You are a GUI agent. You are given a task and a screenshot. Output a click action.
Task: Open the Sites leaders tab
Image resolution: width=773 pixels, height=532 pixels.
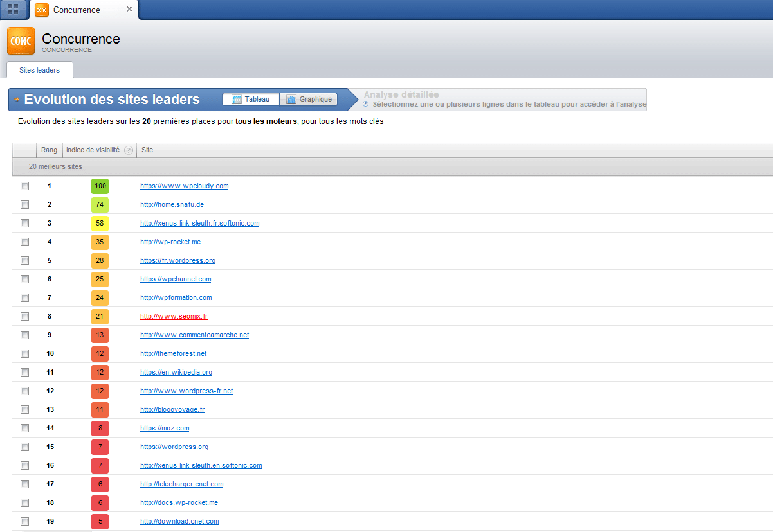coord(39,70)
